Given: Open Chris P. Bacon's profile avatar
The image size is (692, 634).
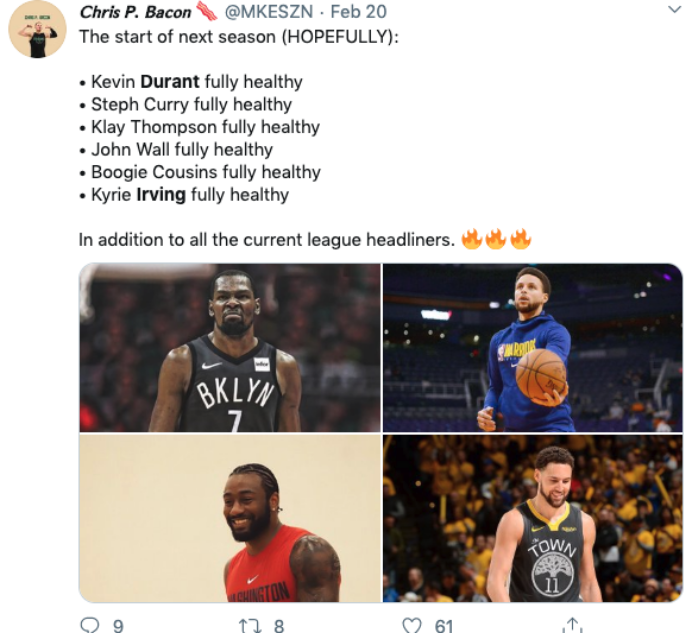Looking at the screenshot, I should coord(38,29).
